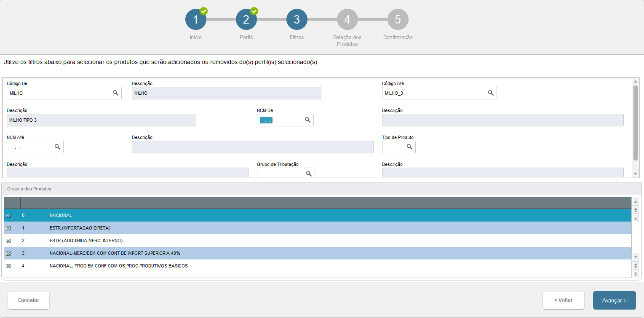The width and height of the screenshot is (644, 318).
Task: Move down one row in origins grid
Action: pyautogui.click(x=636, y=257)
